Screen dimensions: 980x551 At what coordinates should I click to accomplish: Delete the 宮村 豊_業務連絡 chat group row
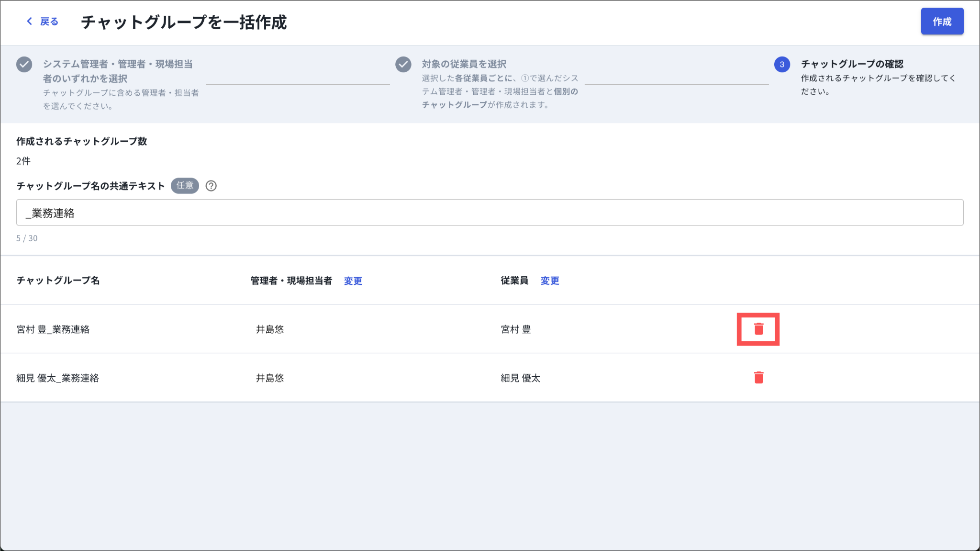point(758,329)
